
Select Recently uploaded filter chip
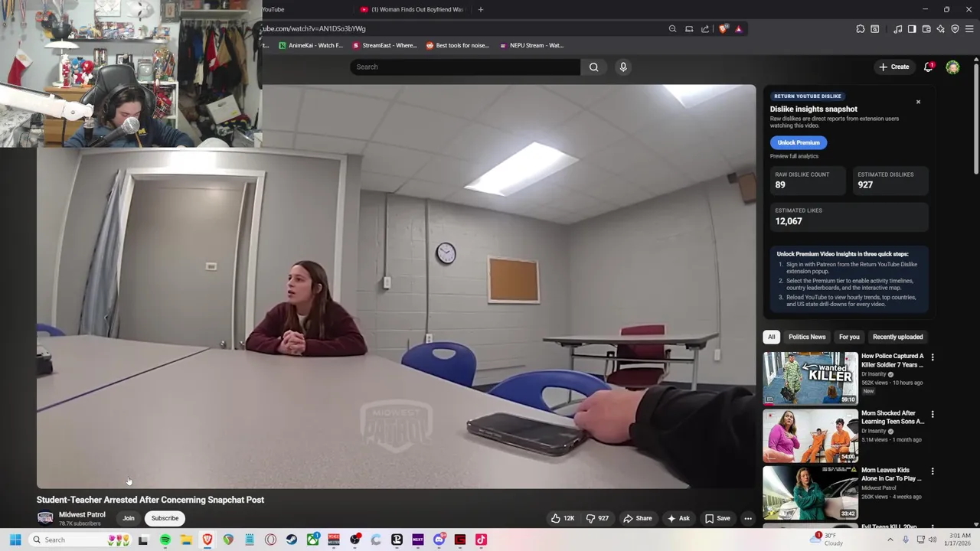(x=897, y=337)
